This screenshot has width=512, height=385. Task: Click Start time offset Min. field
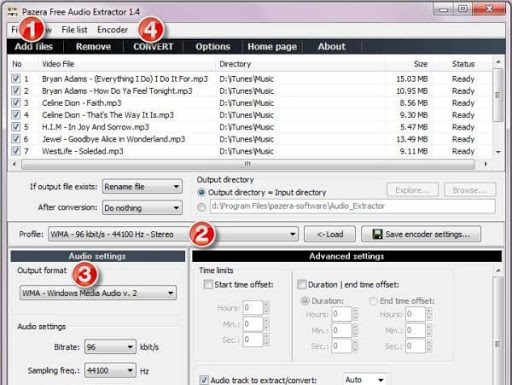click(252, 324)
